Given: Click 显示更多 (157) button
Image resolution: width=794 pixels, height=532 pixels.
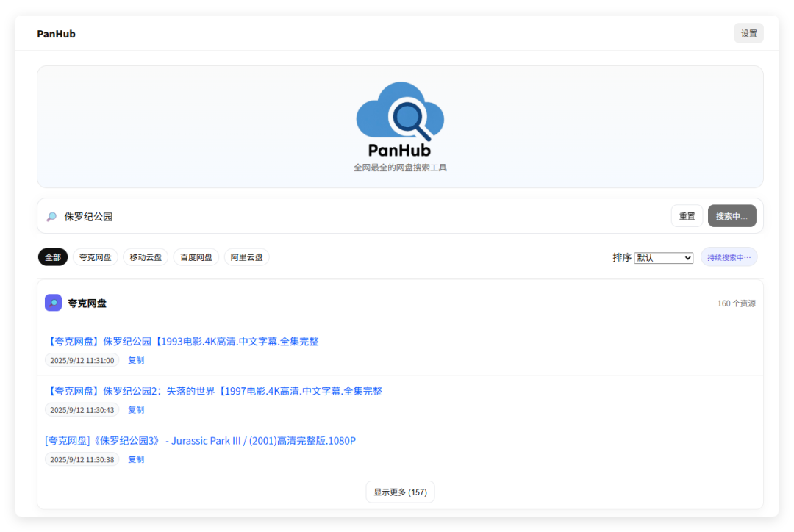Looking at the screenshot, I should [x=400, y=492].
